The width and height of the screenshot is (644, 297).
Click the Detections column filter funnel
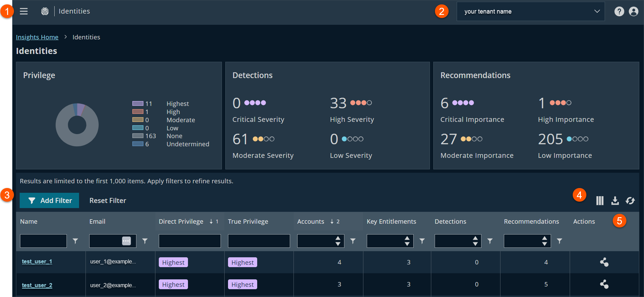(490, 241)
